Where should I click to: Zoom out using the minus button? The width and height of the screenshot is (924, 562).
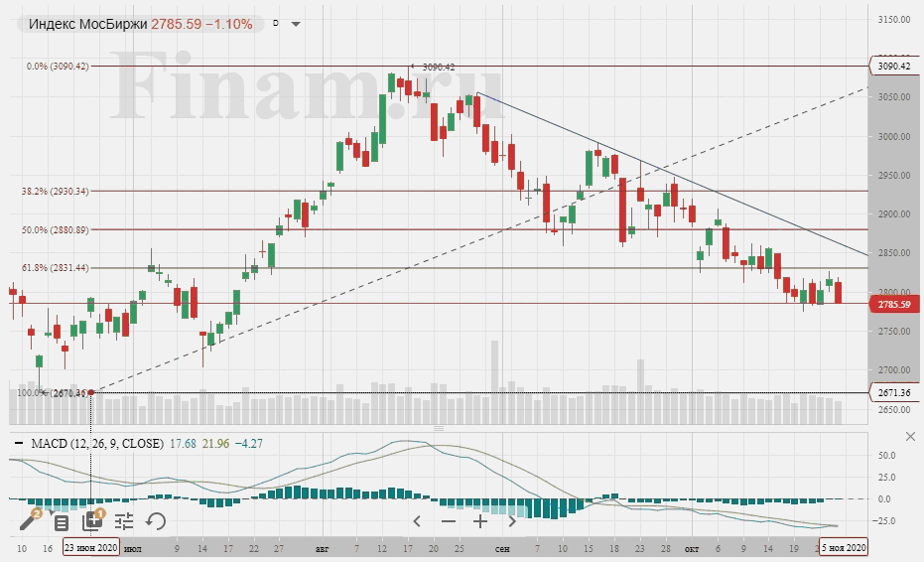coord(449,521)
